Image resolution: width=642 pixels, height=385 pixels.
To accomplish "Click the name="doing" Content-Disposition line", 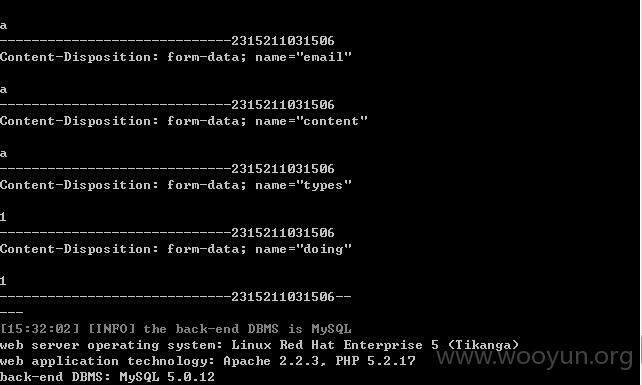I will pyautogui.click(x=176, y=249).
